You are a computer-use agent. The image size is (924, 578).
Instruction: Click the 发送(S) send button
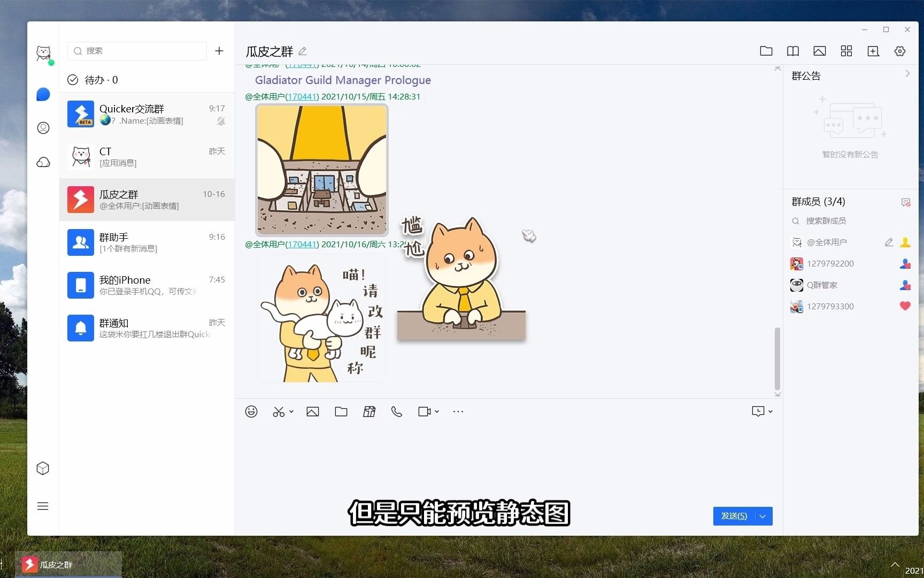tap(734, 516)
